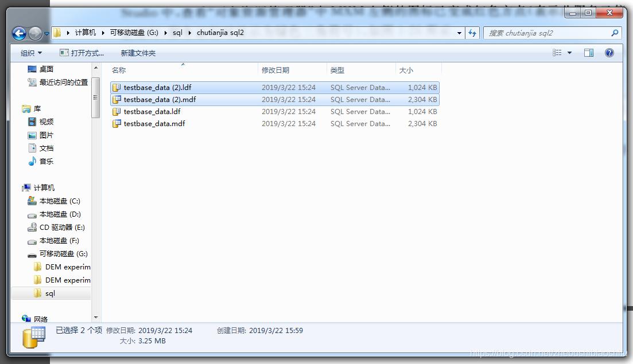Open 图片 library
633x364 pixels.
tap(46, 135)
